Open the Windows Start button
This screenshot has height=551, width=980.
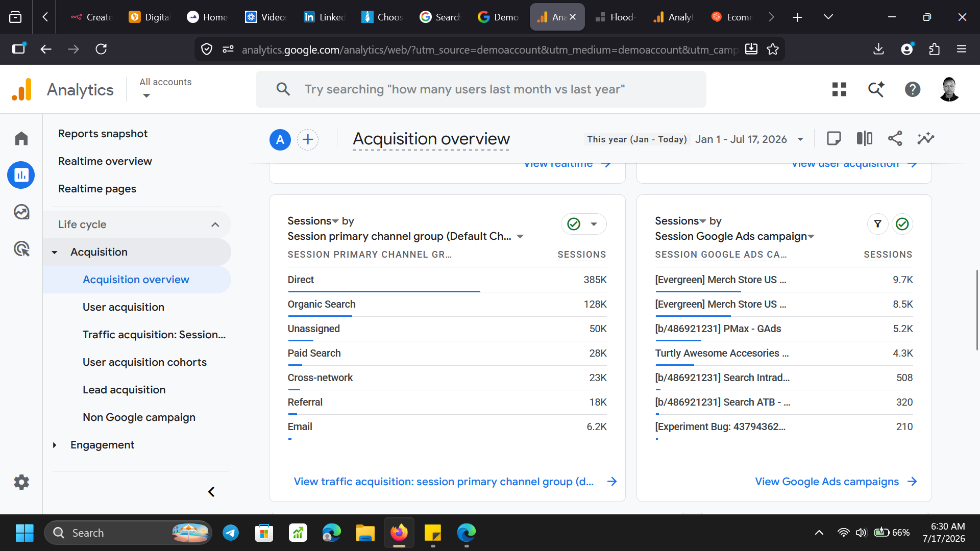pos(24,533)
